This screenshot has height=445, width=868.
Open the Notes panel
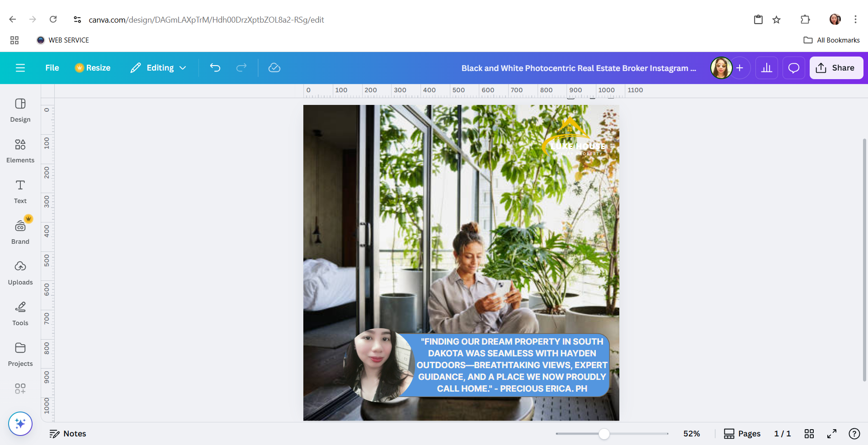(68, 434)
